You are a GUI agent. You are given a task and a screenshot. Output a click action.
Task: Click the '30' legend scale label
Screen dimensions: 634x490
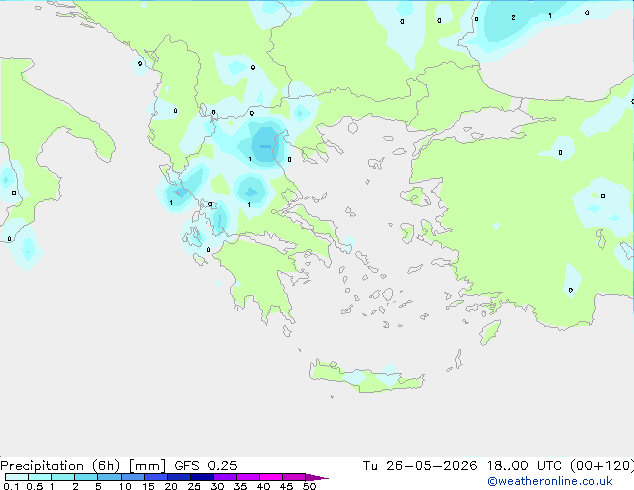click(218, 486)
